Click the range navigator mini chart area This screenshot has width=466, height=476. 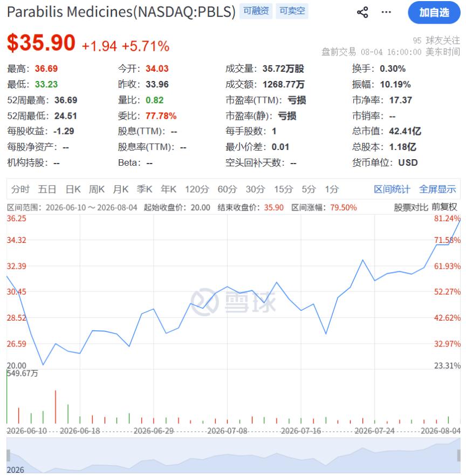click(x=234, y=455)
